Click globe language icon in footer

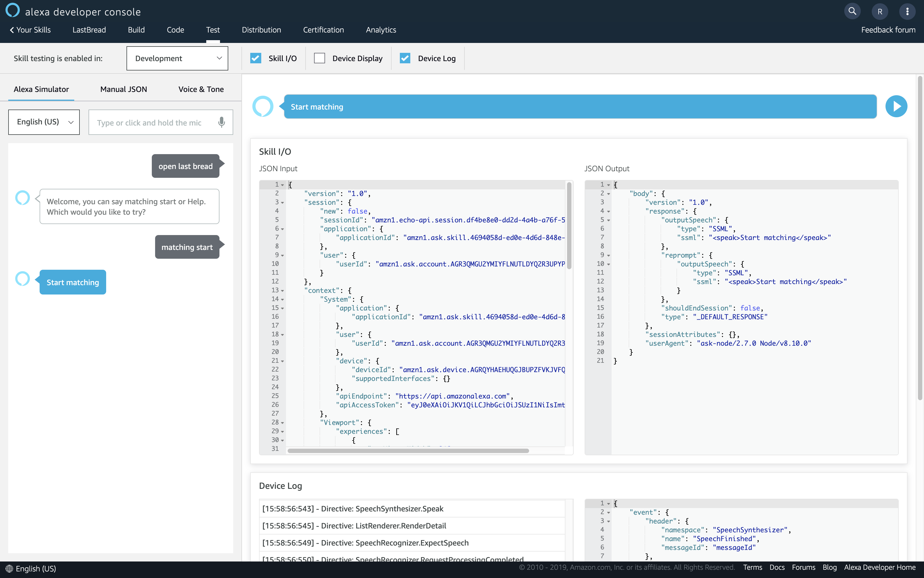9,568
